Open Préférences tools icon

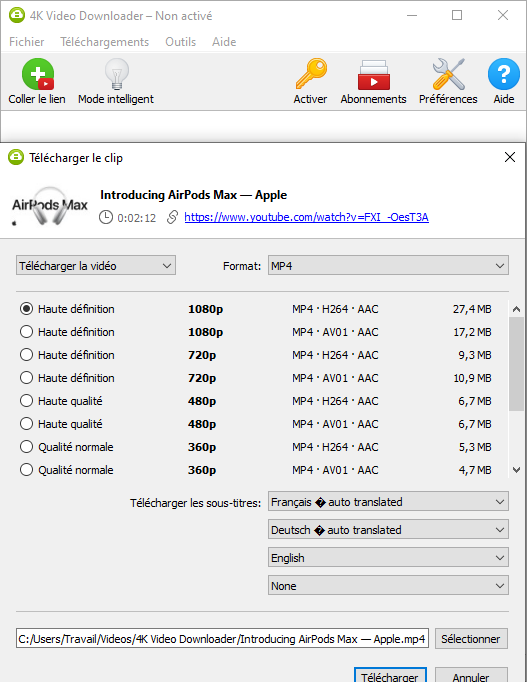pos(448,74)
